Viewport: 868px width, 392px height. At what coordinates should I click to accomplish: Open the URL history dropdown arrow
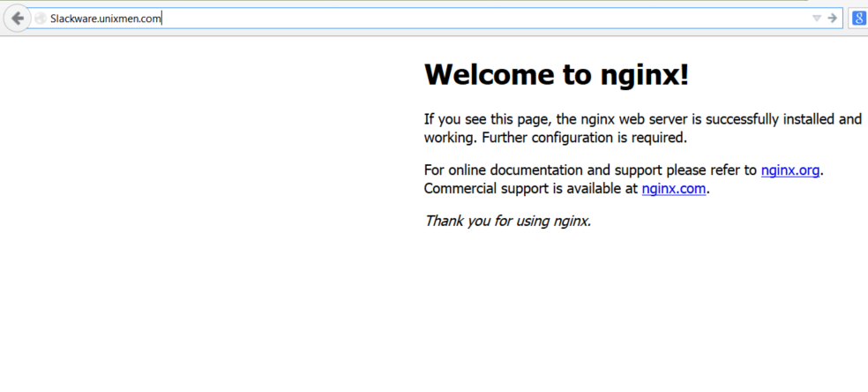816,19
